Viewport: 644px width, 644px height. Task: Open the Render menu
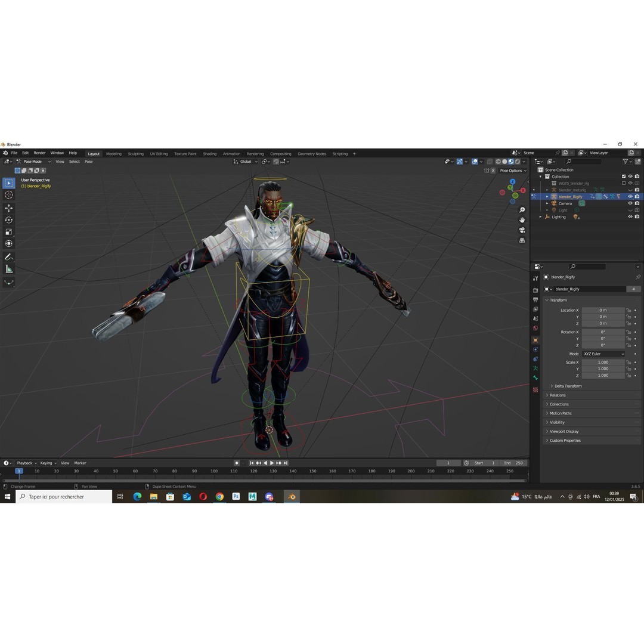(x=39, y=153)
